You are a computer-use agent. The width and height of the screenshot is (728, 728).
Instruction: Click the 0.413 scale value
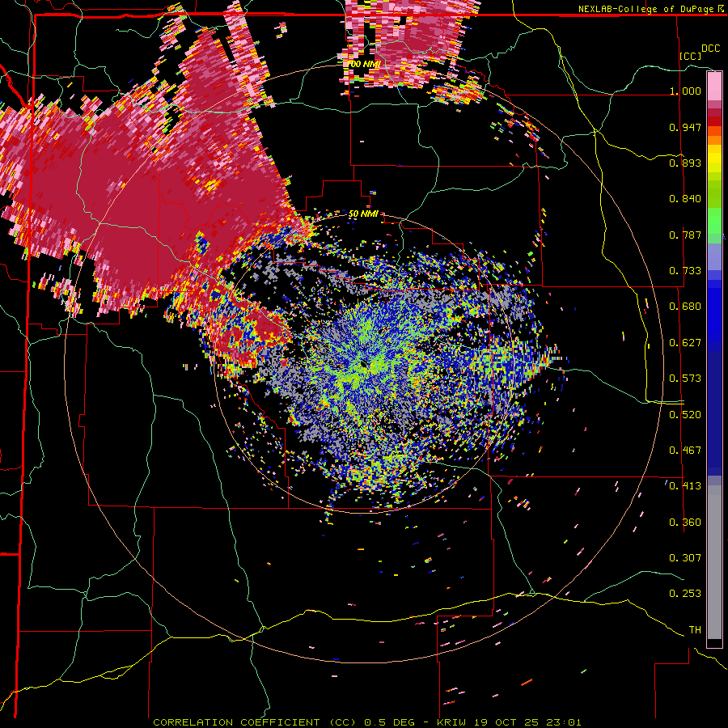685,486
